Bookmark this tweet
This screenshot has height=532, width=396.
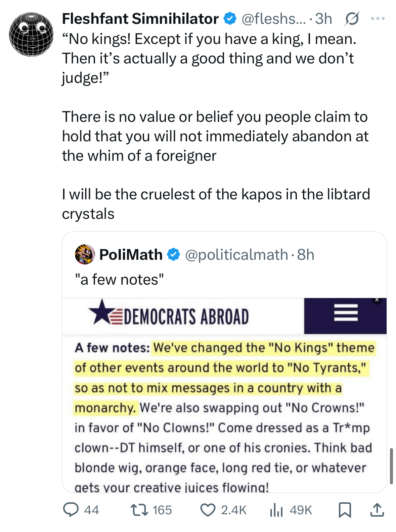345,510
